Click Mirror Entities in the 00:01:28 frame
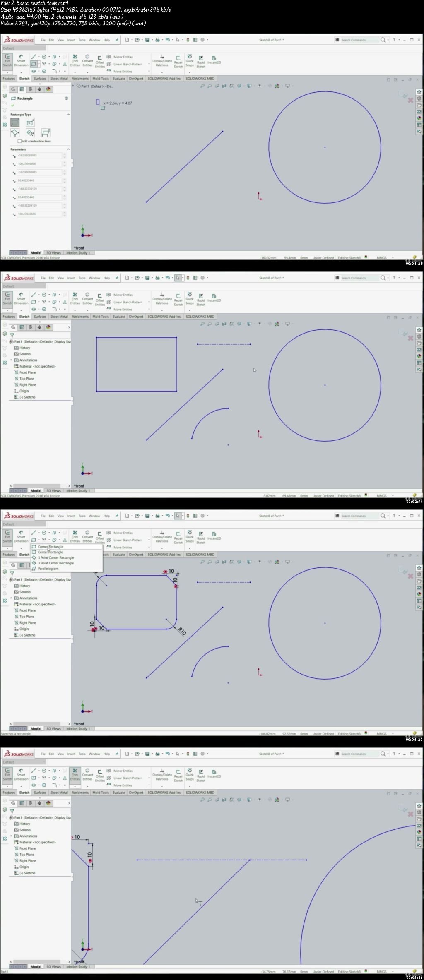Viewport: 424px width, 980px height. (120, 57)
